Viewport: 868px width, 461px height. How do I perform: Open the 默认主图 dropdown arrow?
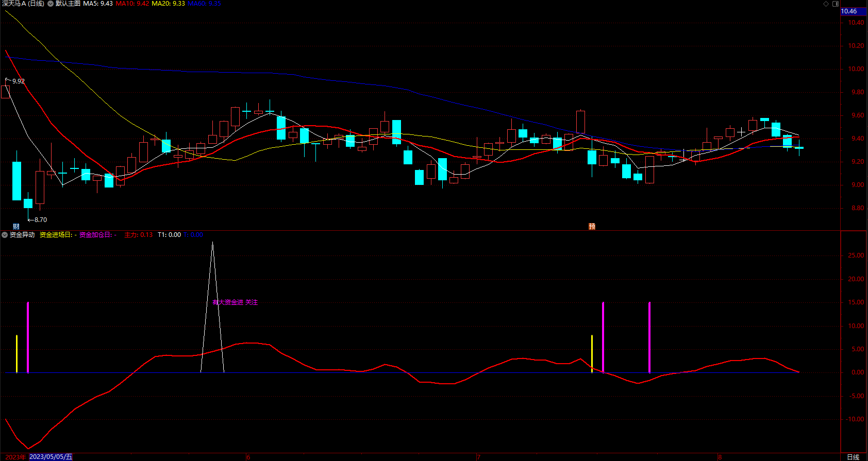click(51, 4)
